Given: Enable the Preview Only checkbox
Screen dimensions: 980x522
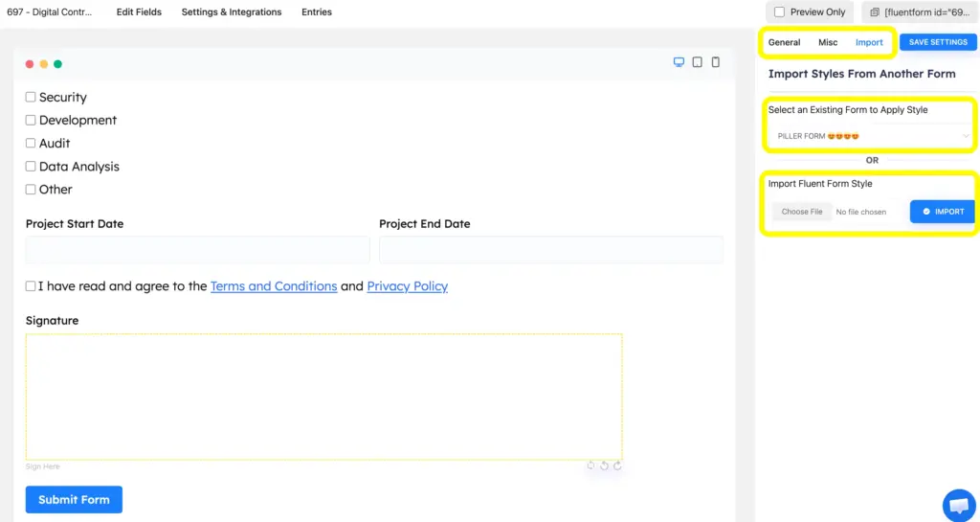Looking at the screenshot, I should coord(779,11).
